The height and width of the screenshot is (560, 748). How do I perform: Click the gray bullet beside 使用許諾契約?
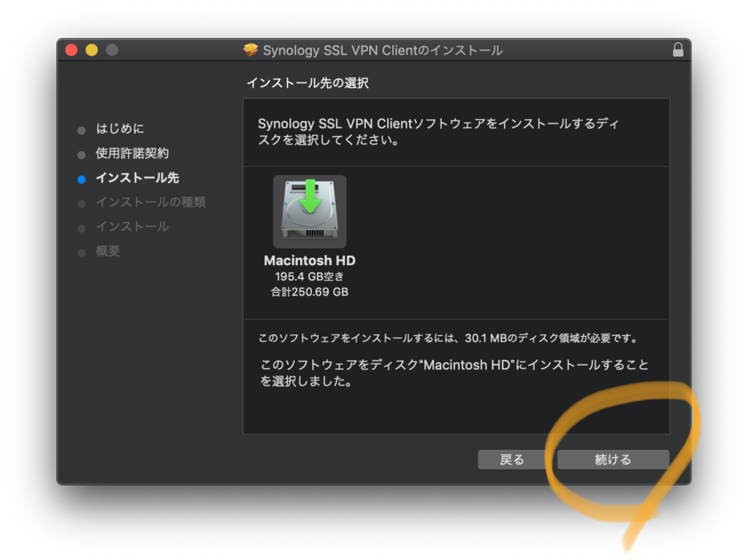82,155
